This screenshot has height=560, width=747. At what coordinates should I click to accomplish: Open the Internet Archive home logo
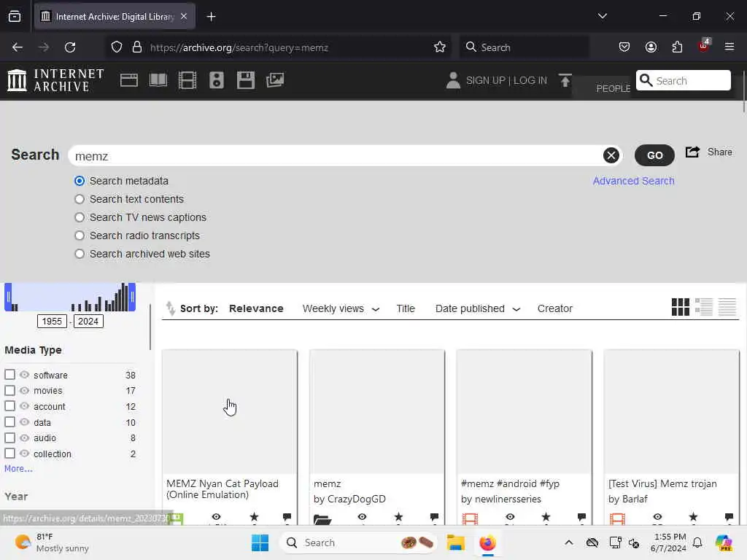tap(55, 80)
